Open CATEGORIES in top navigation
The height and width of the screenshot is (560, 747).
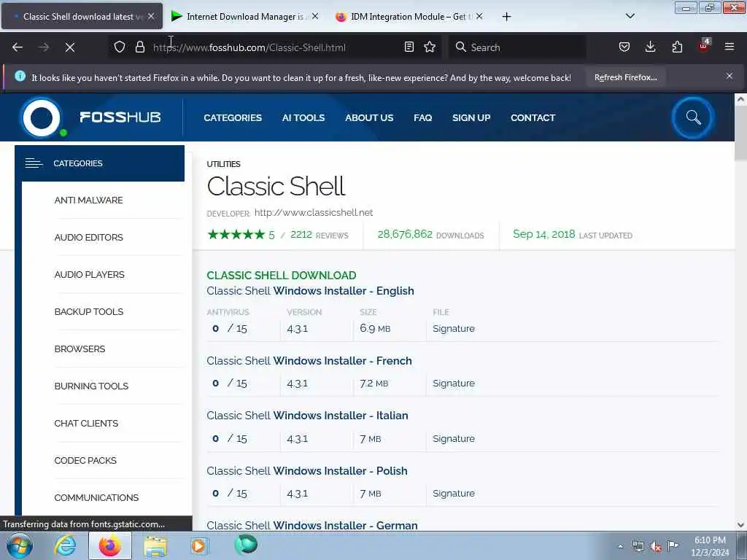[233, 117]
